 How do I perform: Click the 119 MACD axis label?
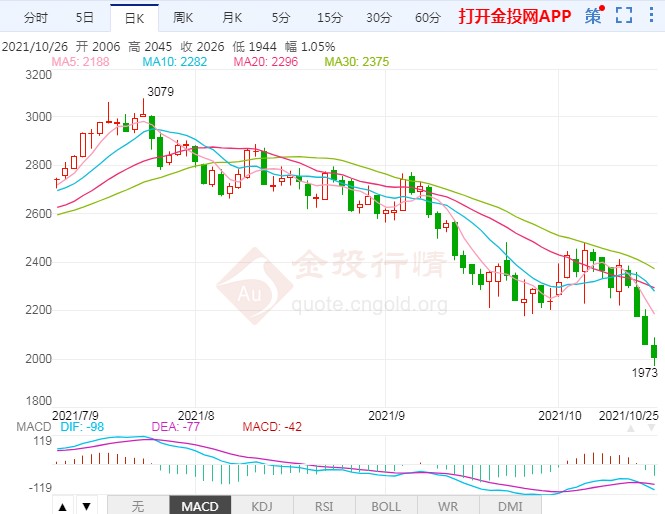[x=42, y=441]
